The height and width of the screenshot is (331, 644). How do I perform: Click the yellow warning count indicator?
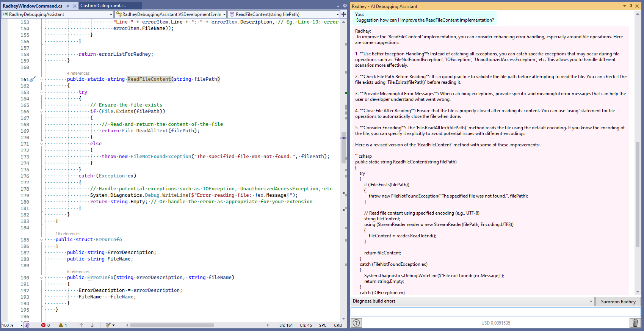point(63,325)
